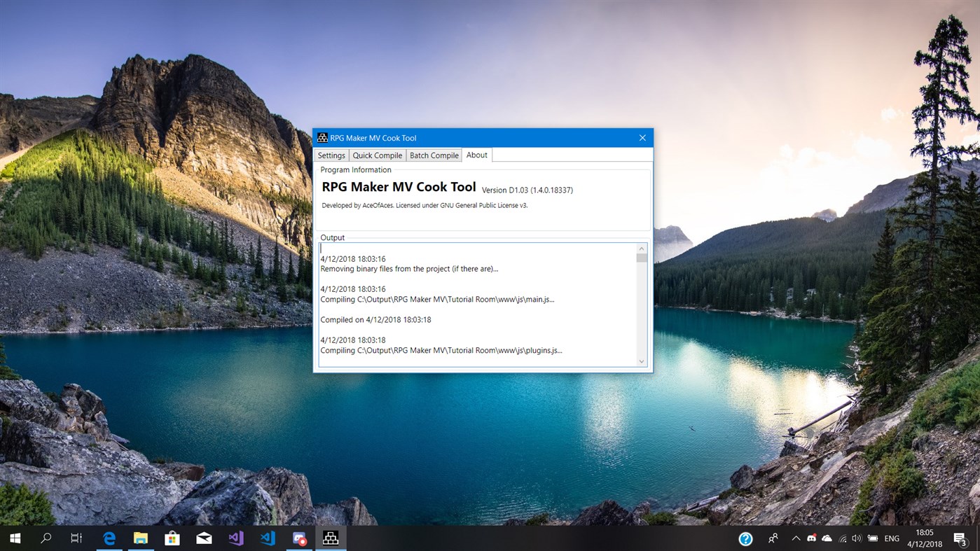This screenshot has width=980, height=551.
Task: Close the RPG Maker MV Cook Tool window
Action: 642,138
